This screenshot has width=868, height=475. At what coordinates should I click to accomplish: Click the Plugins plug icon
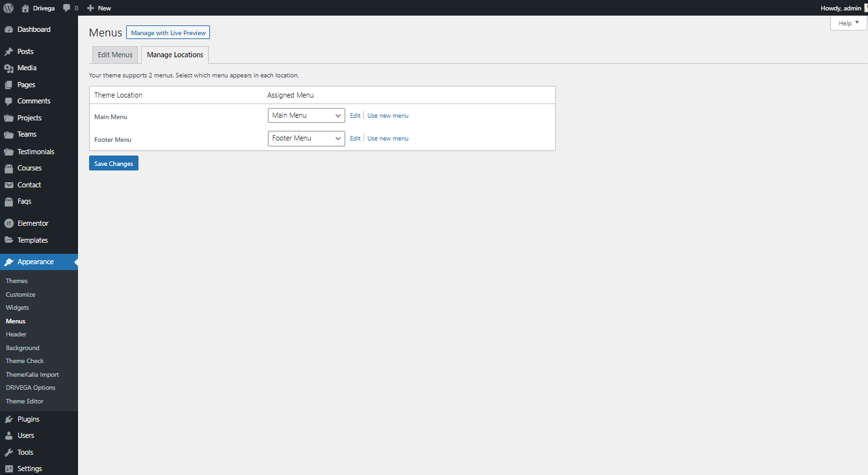(8, 420)
